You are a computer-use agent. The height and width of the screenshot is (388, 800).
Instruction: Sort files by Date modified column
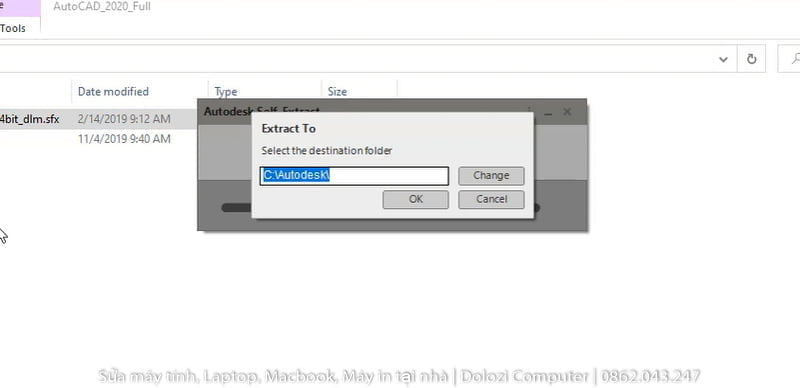point(113,92)
